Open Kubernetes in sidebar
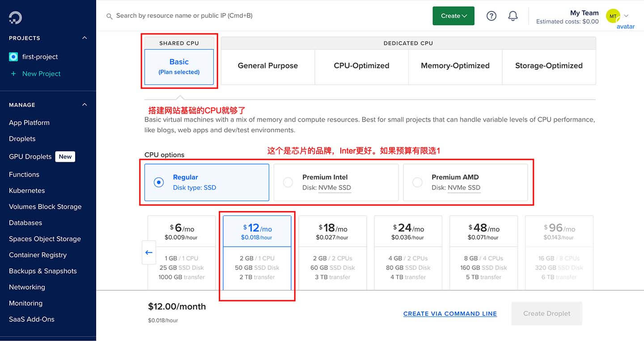Image resolution: width=644 pixels, height=341 pixels. (27, 190)
